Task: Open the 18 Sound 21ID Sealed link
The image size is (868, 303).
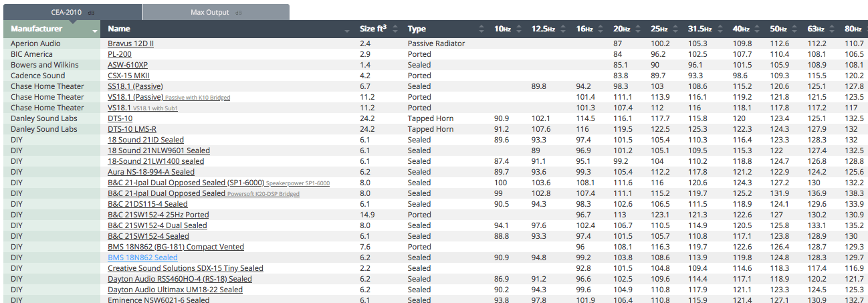Action: pos(146,140)
